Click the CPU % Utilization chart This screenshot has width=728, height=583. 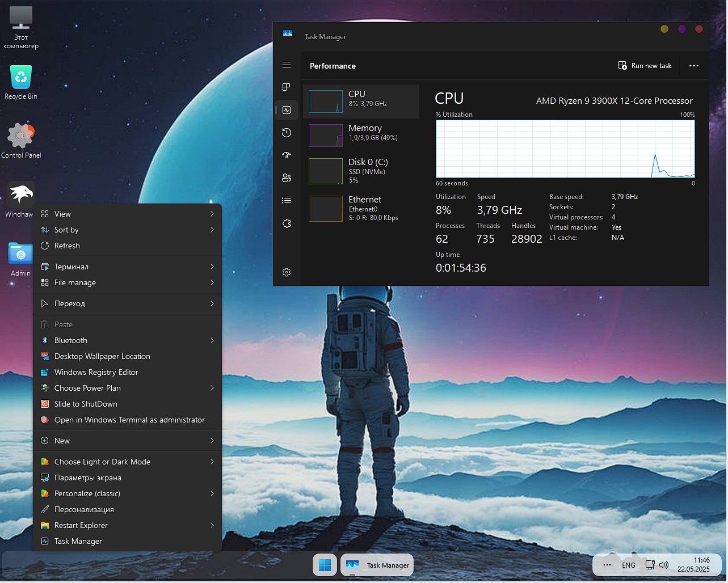pos(565,149)
